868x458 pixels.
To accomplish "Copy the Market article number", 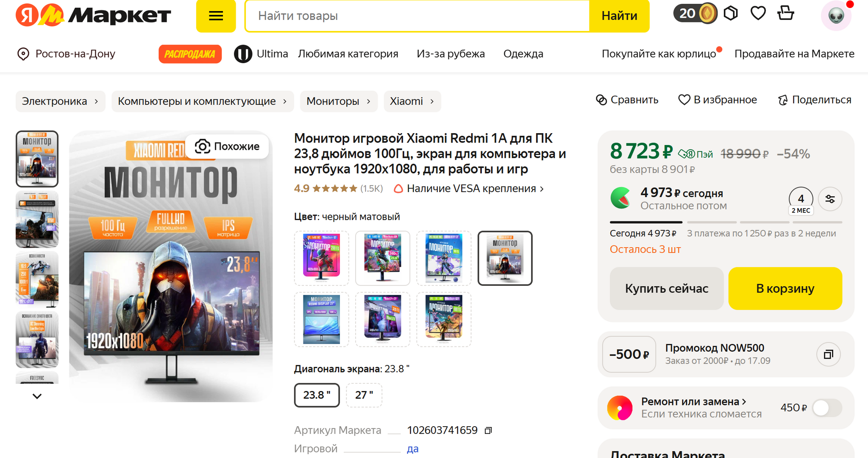I will [488, 430].
